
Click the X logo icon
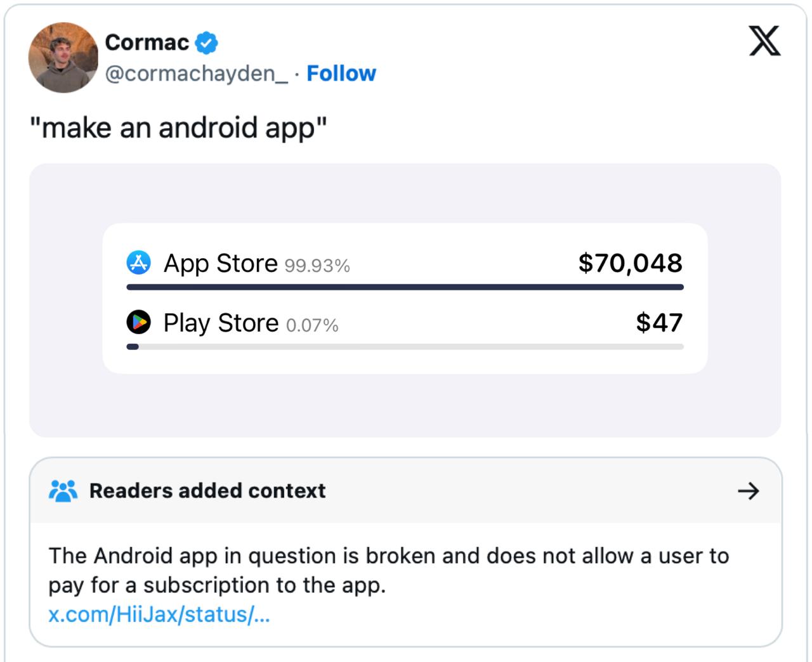coord(764,41)
